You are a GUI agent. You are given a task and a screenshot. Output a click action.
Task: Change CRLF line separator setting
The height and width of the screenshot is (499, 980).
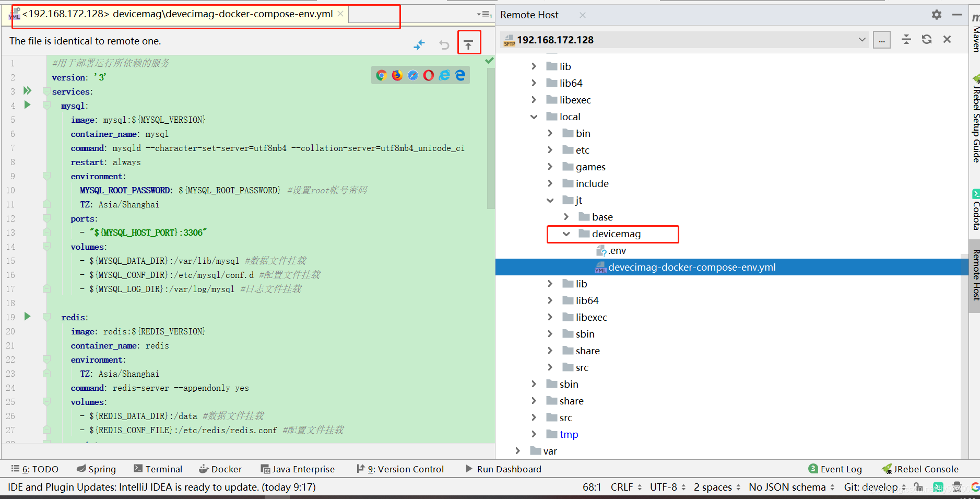coord(626,487)
